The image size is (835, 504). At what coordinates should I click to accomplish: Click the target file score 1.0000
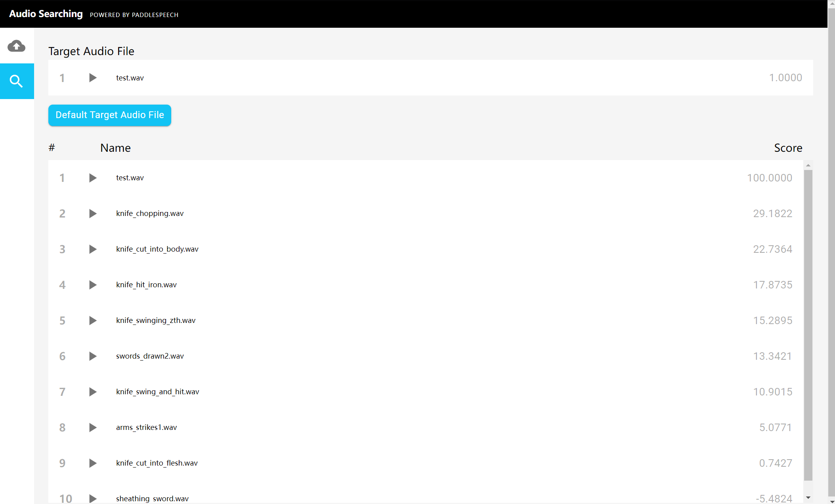pyautogui.click(x=785, y=78)
